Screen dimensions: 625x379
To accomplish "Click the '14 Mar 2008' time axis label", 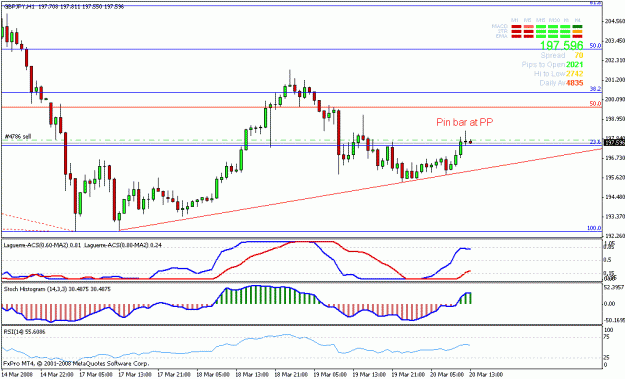I will [17, 375].
